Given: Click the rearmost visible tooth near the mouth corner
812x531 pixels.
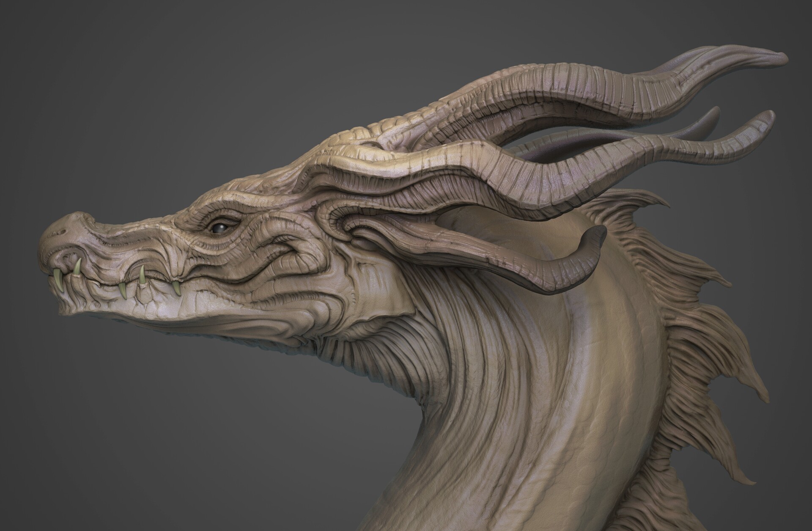Looking at the screenshot, I should coord(177,289).
